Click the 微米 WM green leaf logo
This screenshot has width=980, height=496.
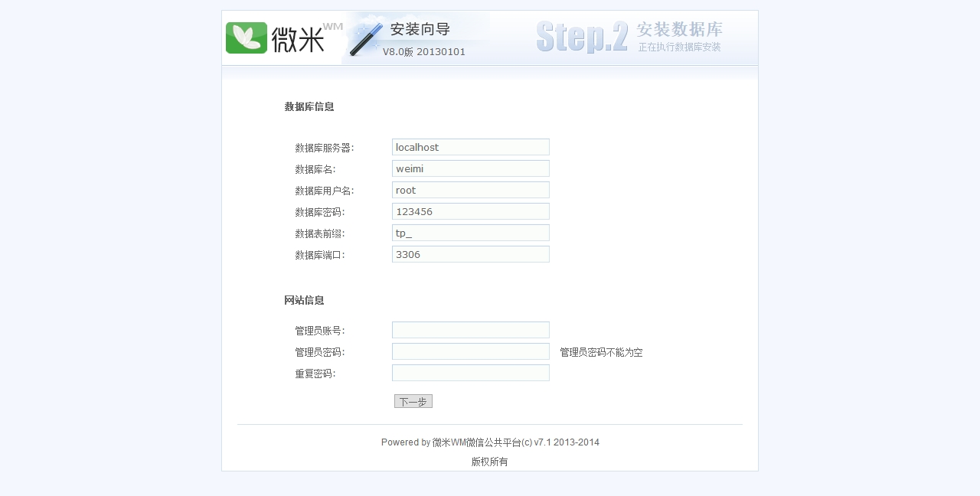247,38
